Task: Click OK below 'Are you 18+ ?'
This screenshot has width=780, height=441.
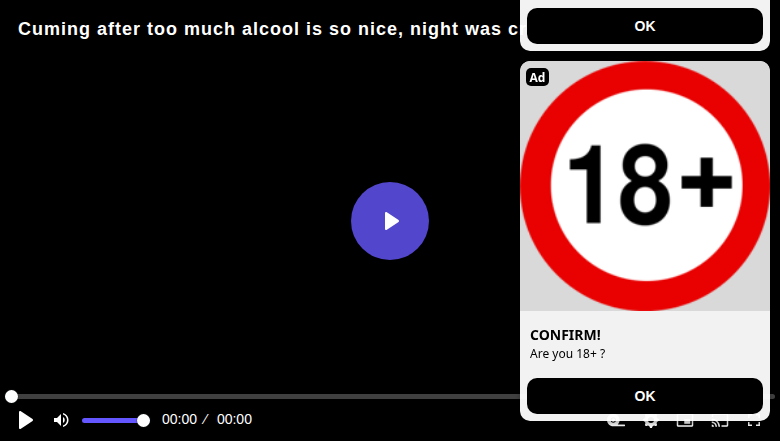Action: pyautogui.click(x=645, y=396)
